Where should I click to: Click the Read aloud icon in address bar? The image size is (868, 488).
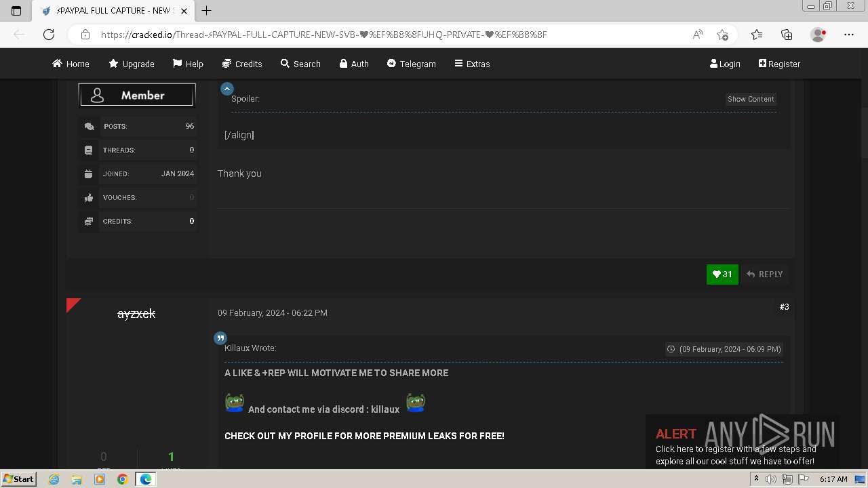698,35
